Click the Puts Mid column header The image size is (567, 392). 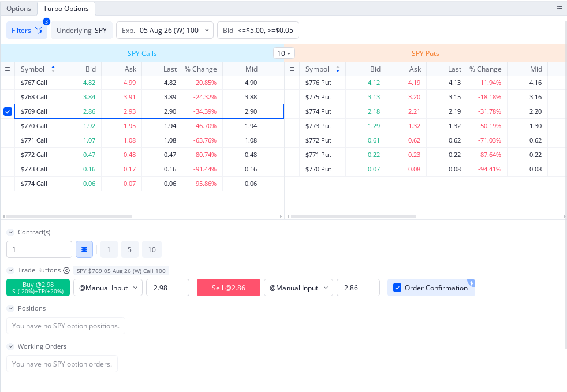coord(527,69)
